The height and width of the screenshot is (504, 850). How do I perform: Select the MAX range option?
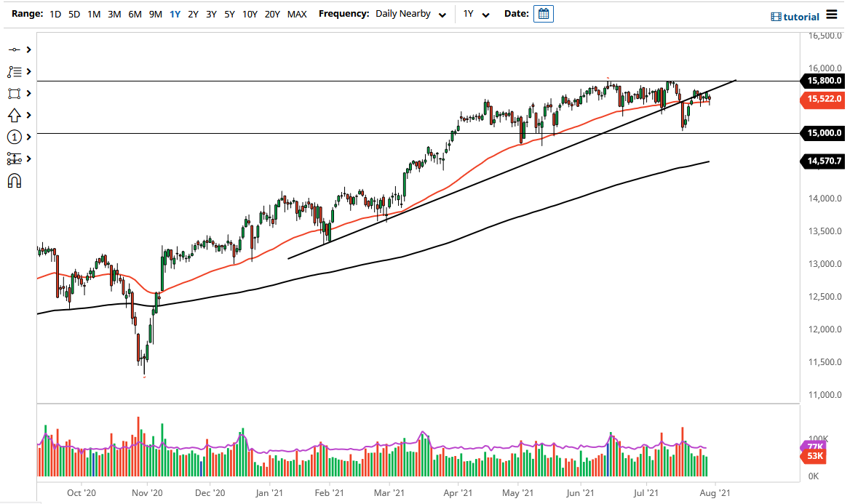[297, 13]
